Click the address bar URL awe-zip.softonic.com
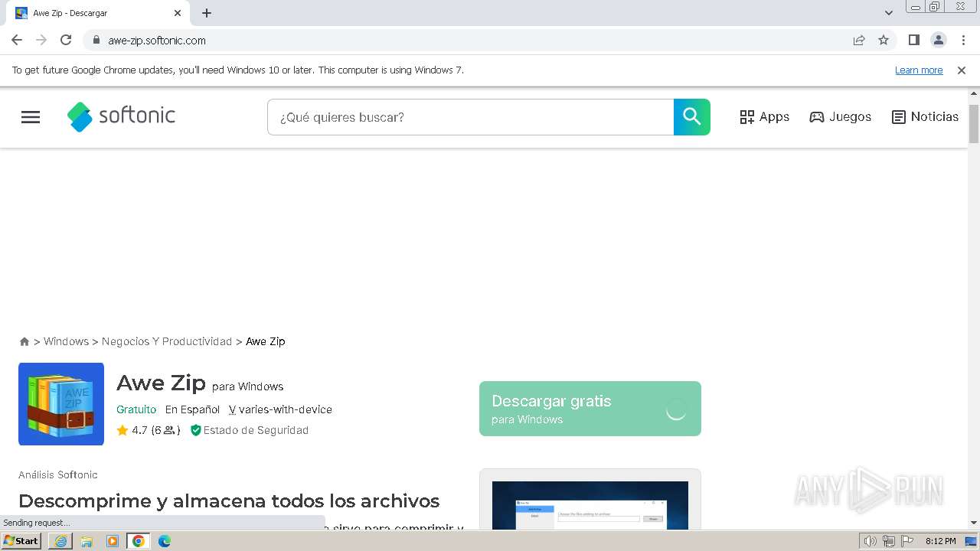Image resolution: width=980 pixels, height=551 pixels. (157, 41)
